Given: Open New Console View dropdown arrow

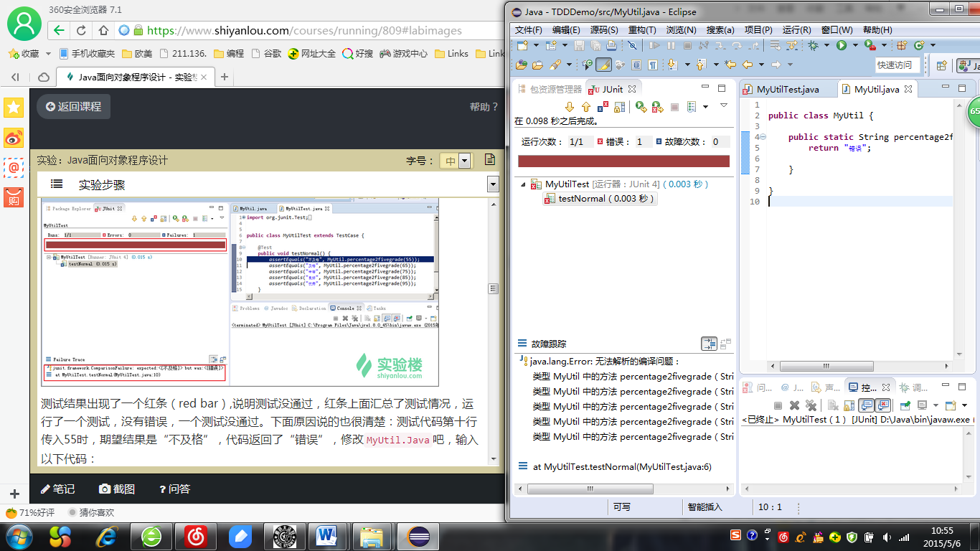Looking at the screenshot, I should pyautogui.click(x=964, y=405).
